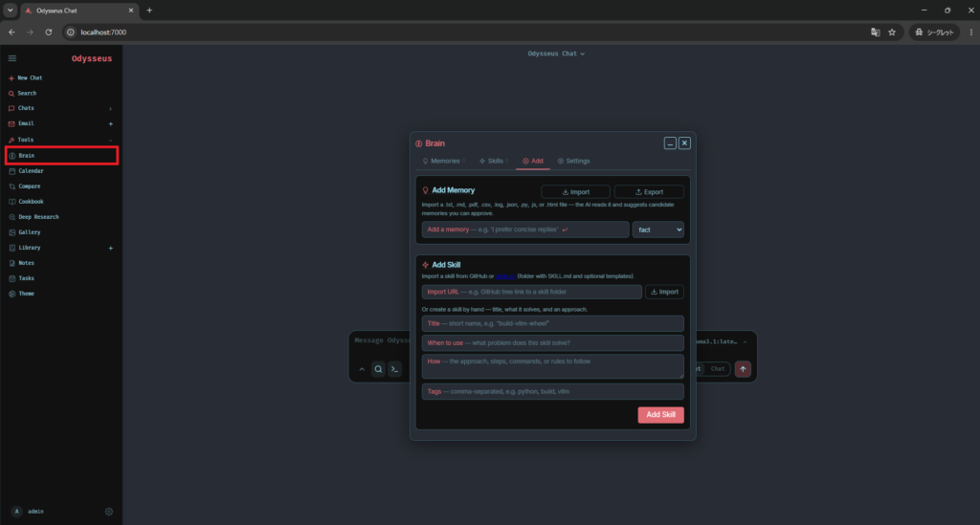Click the Odysseus logo text
Viewport: 980px width, 525px height.
pos(91,58)
